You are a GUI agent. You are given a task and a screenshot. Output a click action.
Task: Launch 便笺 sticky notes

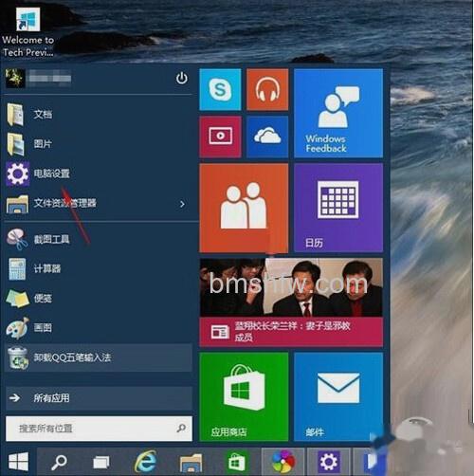point(99,298)
